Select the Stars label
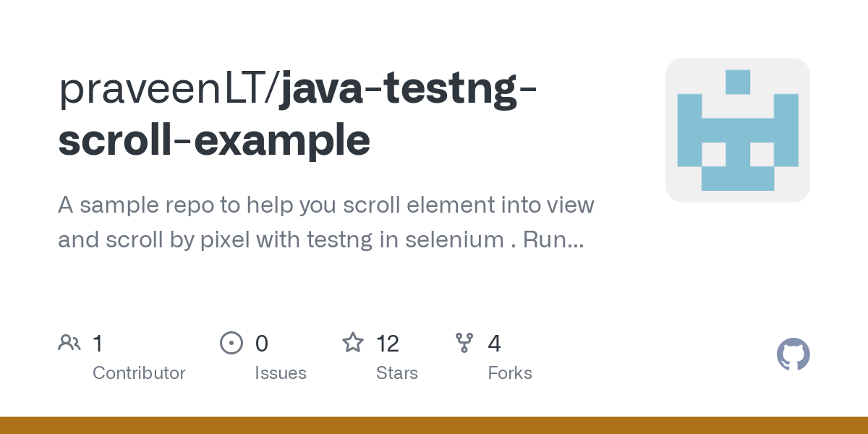The width and height of the screenshot is (868, 434). click(x=397, y=373)
